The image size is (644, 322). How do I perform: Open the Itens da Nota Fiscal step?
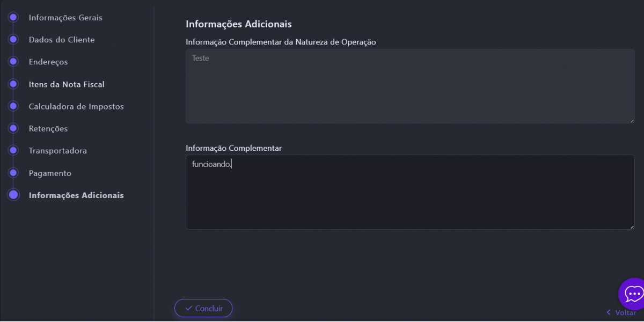pos(67,84)
